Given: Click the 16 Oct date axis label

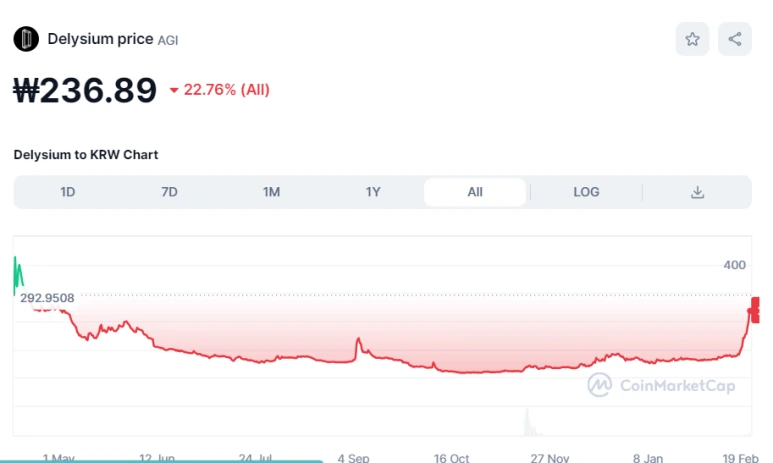Looking at the screenshot, I should click(x=452, y=458).
